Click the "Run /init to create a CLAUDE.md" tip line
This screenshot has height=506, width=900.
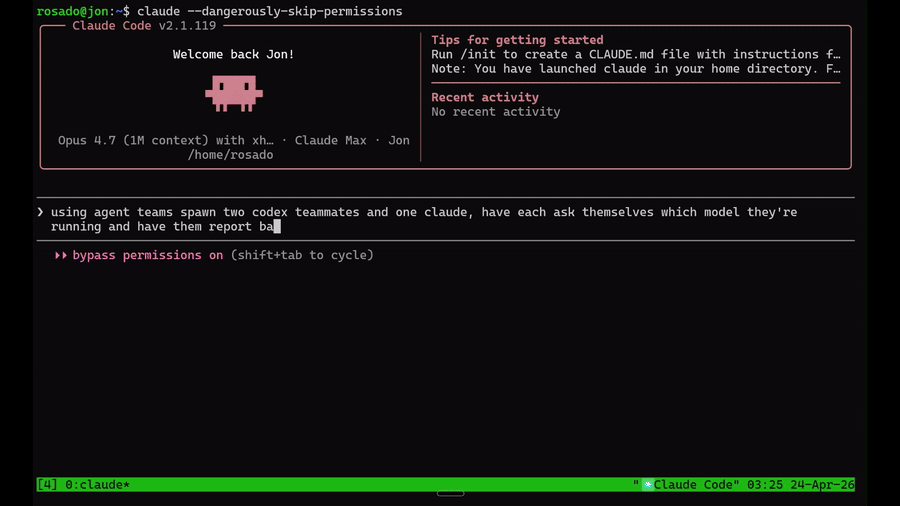tap(635, 55)
